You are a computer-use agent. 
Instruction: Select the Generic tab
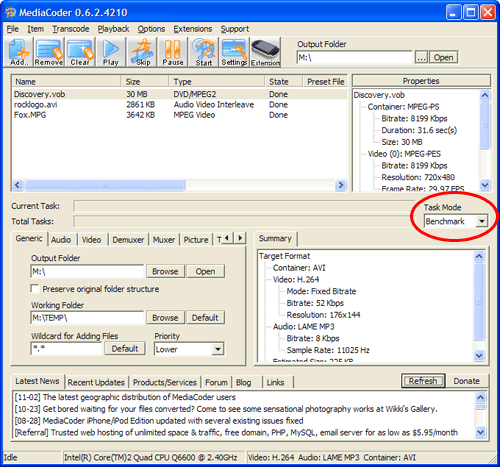pyautogui.click(x=29, y=239)
